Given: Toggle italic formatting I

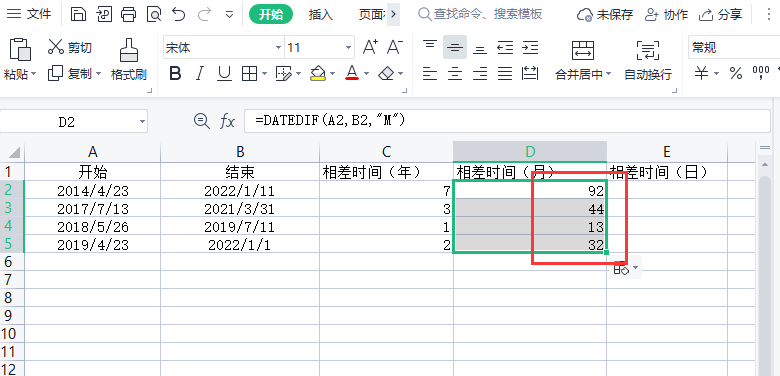Looking at the screenshot, I should coord(200,74).
